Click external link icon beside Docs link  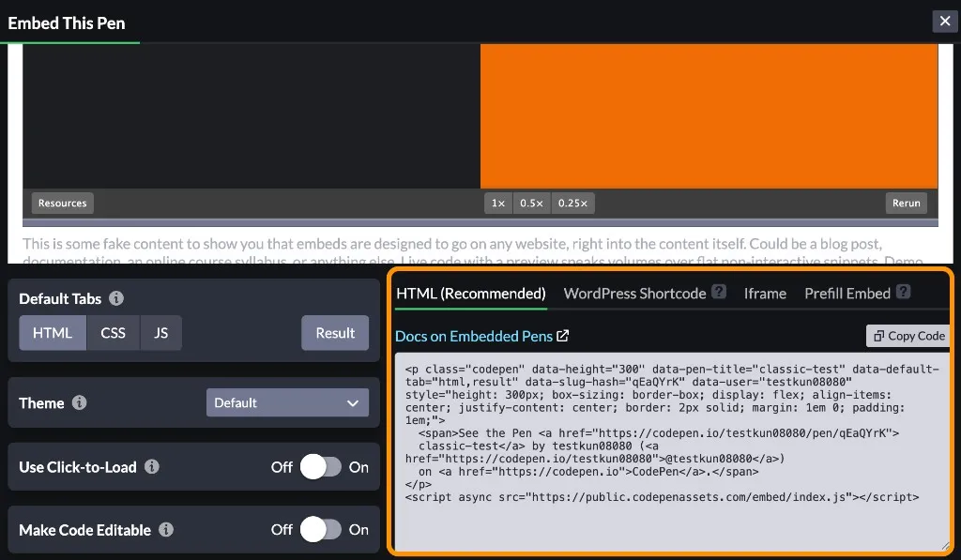563,336
